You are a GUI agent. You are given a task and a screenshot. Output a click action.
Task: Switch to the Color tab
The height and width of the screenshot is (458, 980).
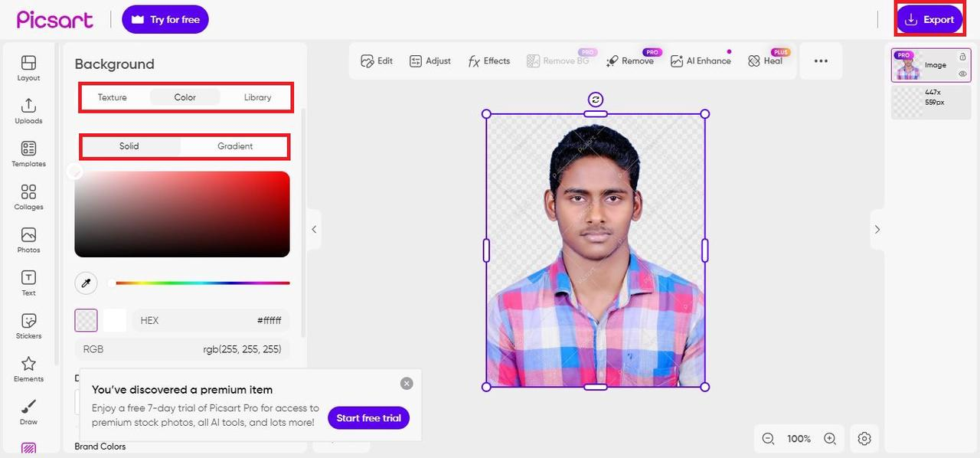tap(185, 97)
